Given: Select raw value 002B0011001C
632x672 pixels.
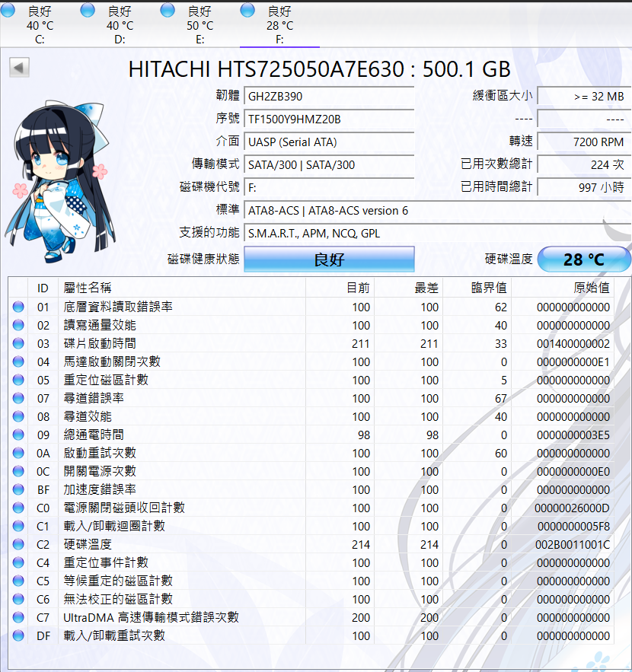Looking at the screenshot, I should coord(573,545).
